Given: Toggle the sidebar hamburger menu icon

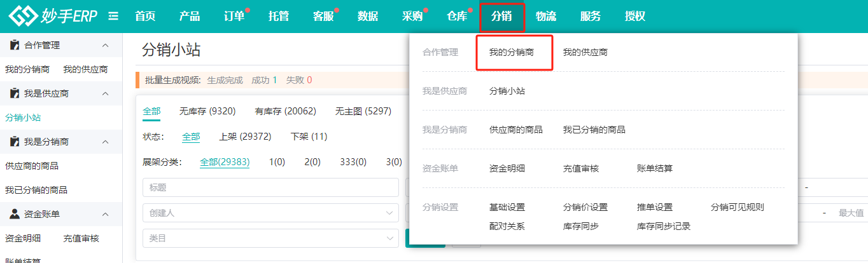Looking at the screenshot, I should click(x=113, y=17).
